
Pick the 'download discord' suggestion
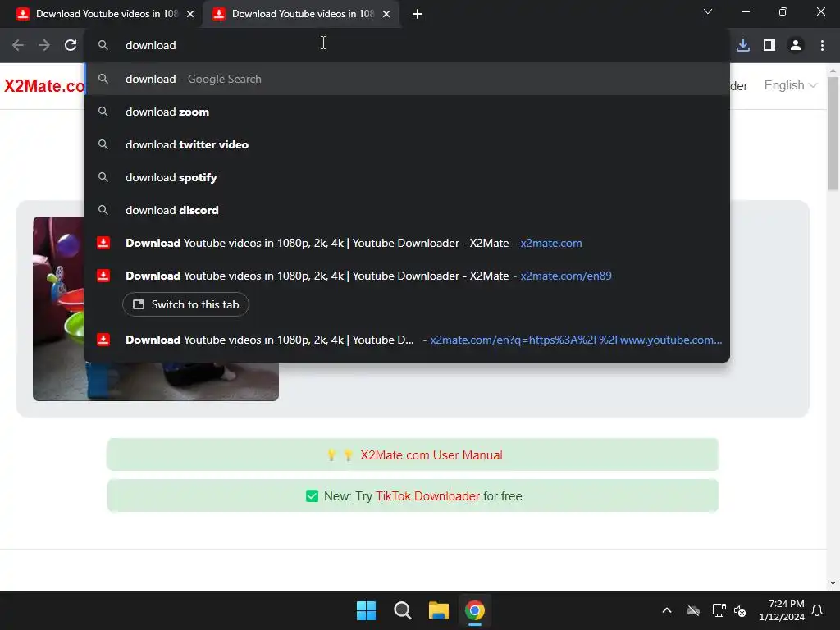coord(407,210)
